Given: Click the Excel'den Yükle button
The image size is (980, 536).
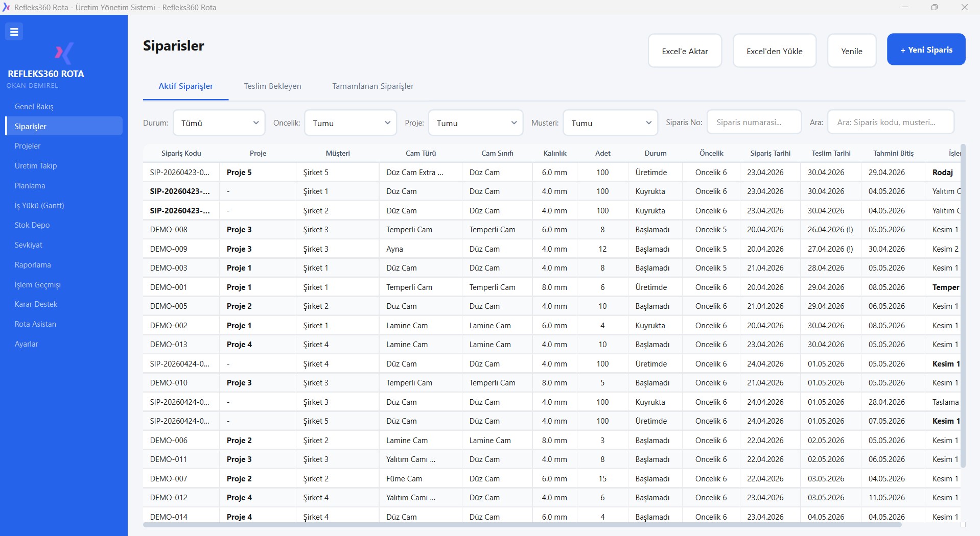Looking at the screenshot, I should [x=774, y=51].
